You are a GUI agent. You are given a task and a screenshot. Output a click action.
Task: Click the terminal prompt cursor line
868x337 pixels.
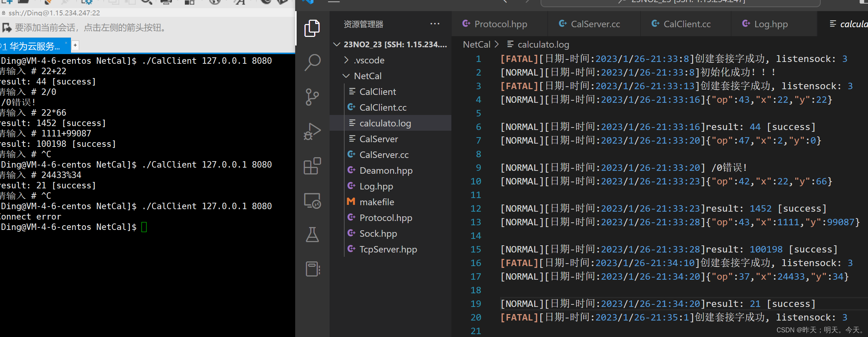point(73,227)
